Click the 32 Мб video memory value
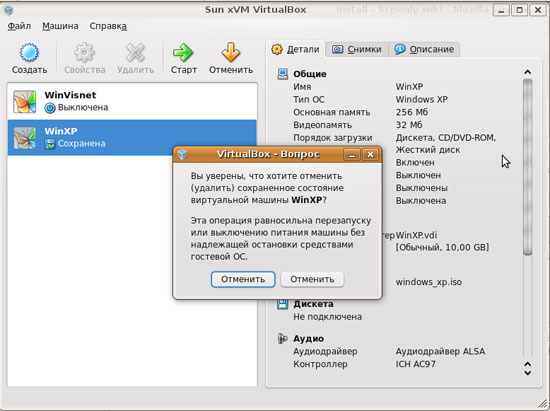This screenshot has width=550, height=411. point(409,125)
